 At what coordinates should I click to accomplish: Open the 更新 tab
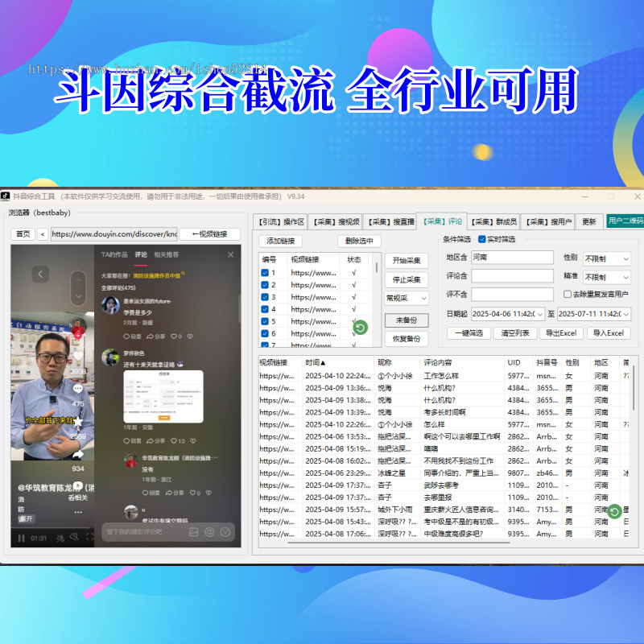click(589, 222)
